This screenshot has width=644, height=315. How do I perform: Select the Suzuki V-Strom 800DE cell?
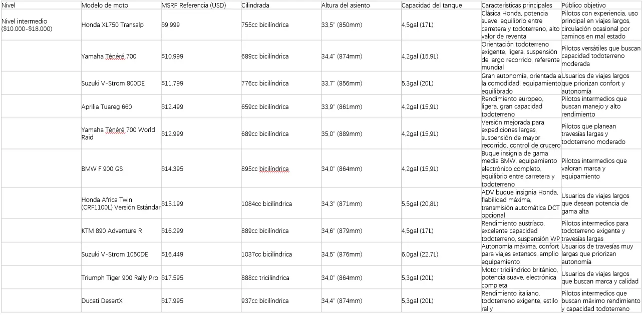click(121, 83)
